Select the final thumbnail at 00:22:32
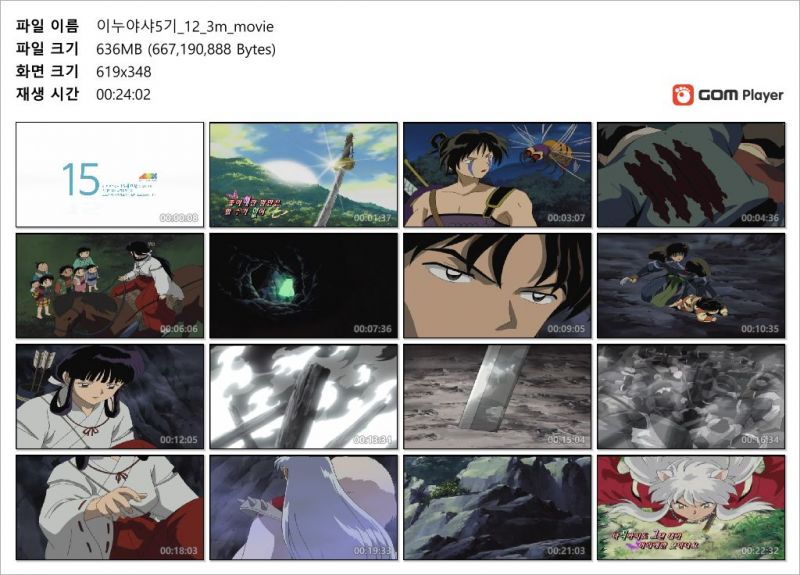 tap(691, 508)
